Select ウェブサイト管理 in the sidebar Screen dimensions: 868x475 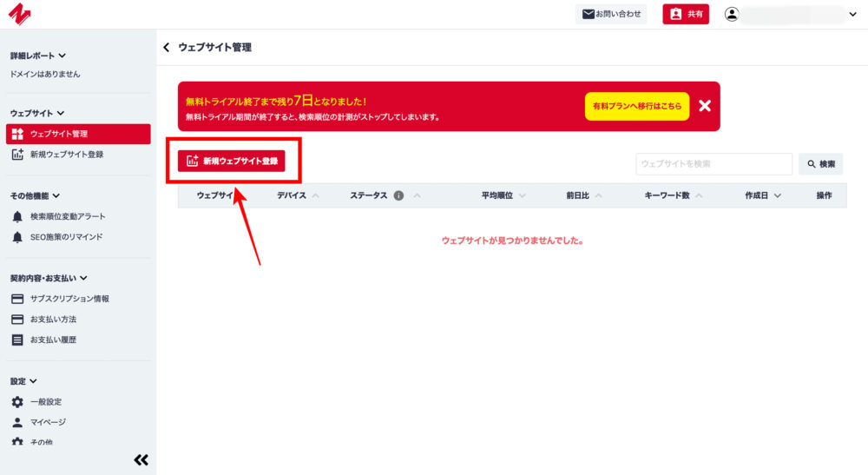coord(78,134)
